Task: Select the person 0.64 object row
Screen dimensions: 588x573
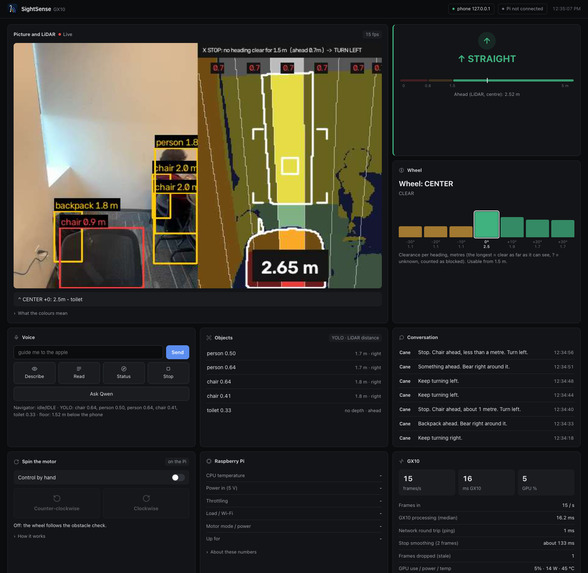Action: (x=294, y=368)
